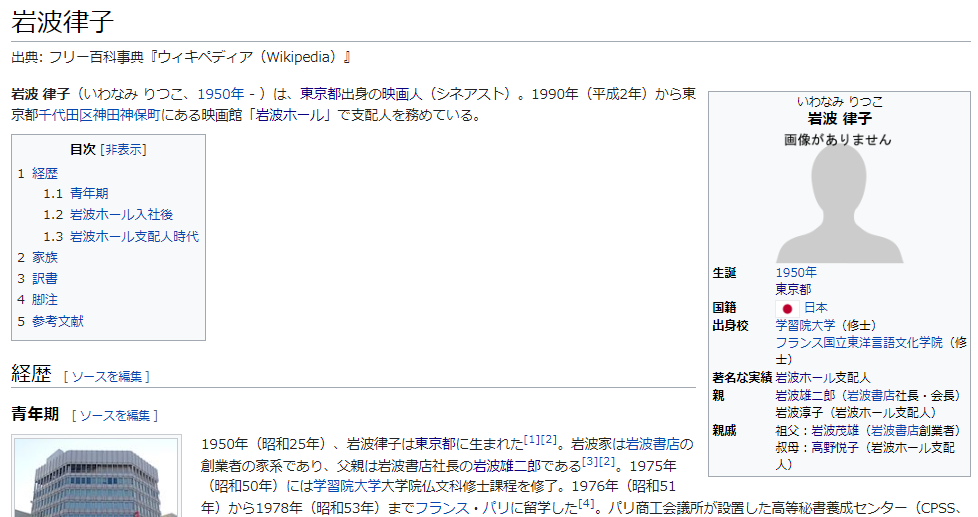Open footnote reference [4] after 留学した
The width and height of the screenshot is (978, 517).
click(x=586, y=504)
